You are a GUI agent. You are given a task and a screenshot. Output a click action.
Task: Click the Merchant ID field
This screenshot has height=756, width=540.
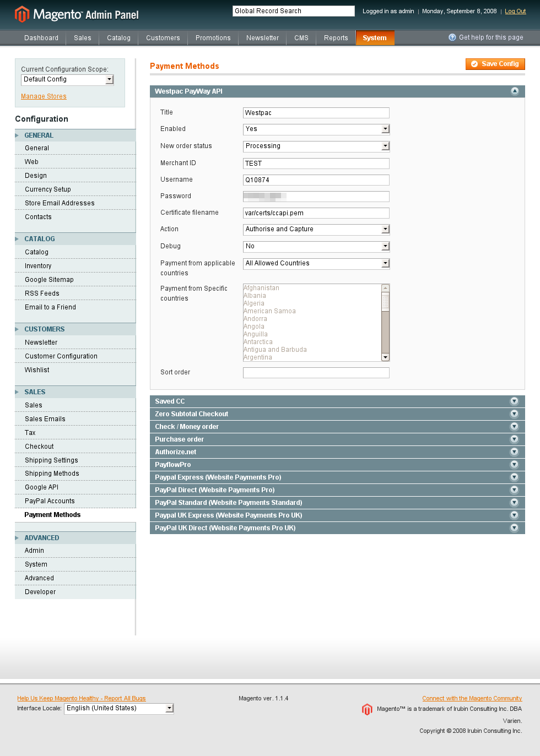[x=316, y=164]
